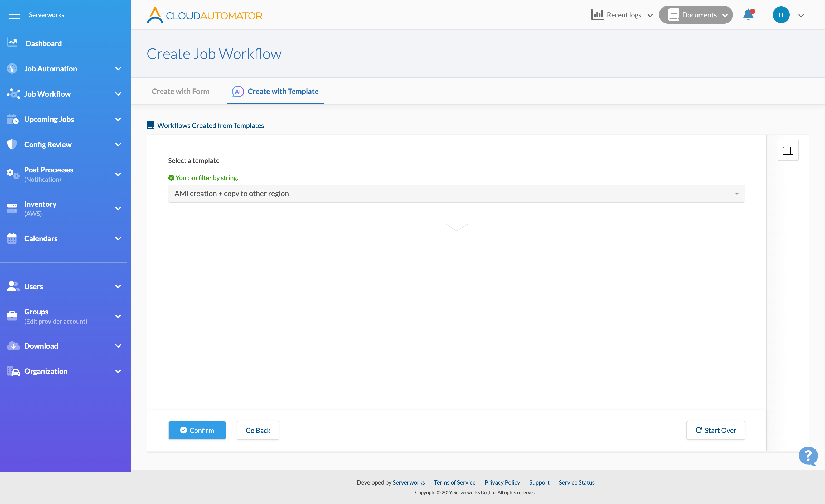Viewport: 825px width, 504px height.
Task: Expand the Config Review chevron
Action: (118, 145)
